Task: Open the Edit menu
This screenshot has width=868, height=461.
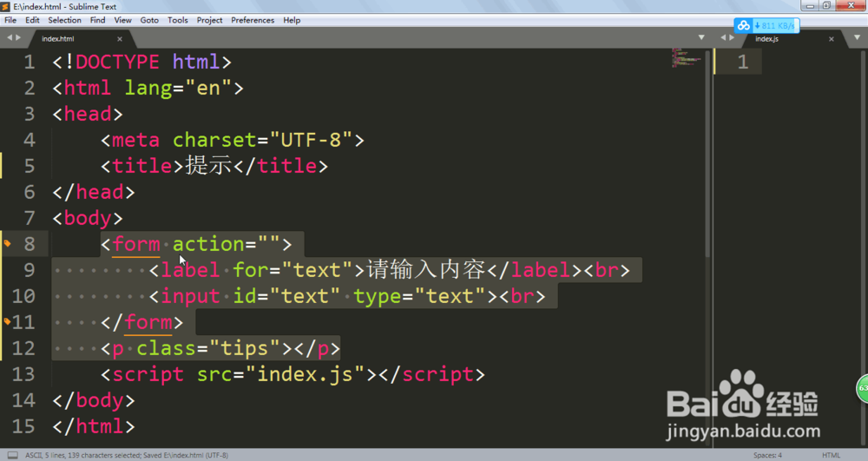Action: 32,20
